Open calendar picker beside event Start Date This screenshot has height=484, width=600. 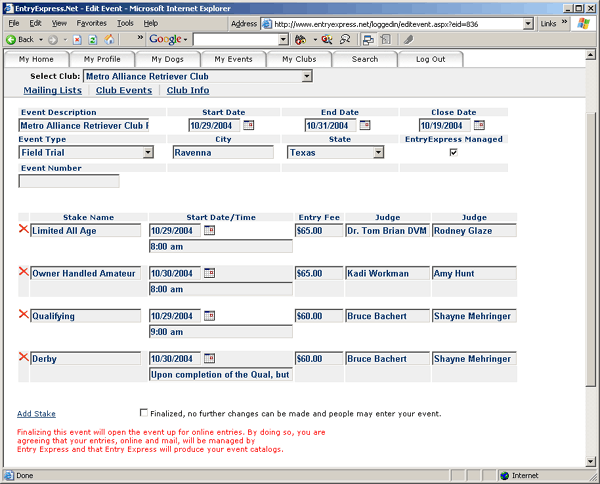click(249, 126)
